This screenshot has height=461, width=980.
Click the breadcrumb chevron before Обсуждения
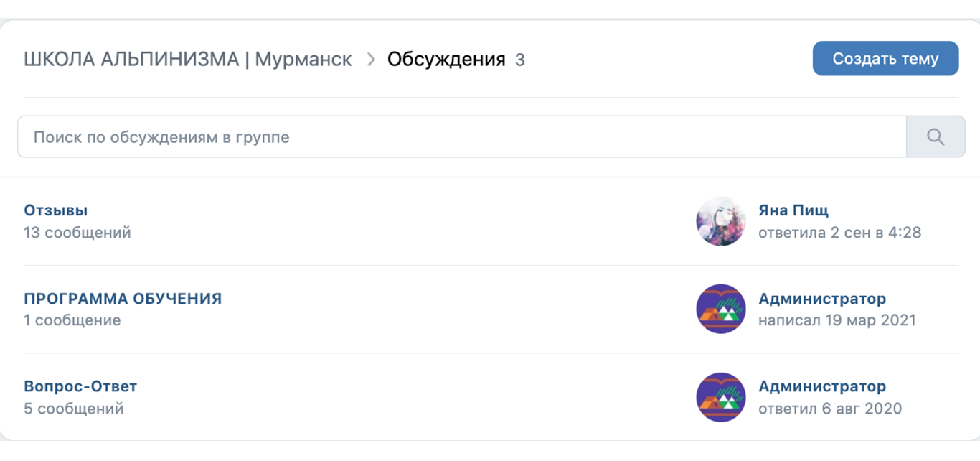[371, 60]
